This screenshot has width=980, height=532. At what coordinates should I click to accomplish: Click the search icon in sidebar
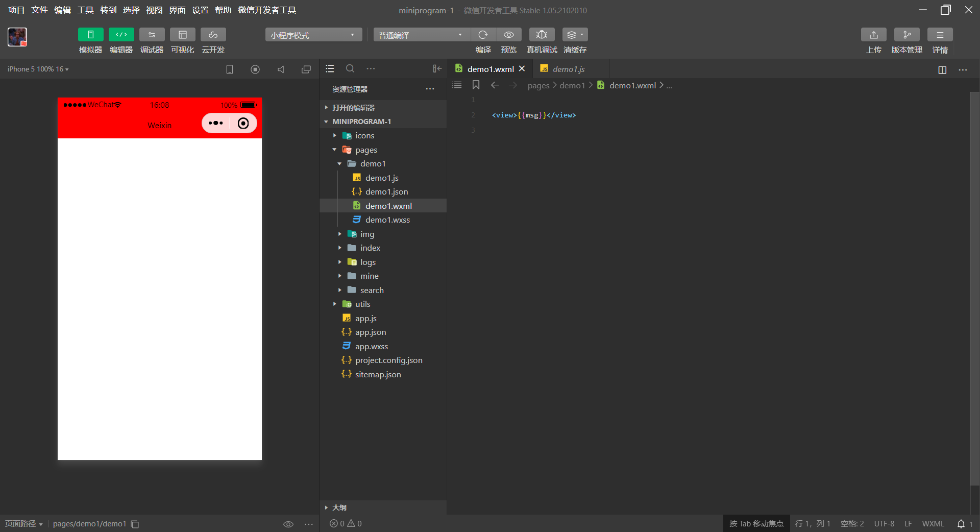click(350, 68)
